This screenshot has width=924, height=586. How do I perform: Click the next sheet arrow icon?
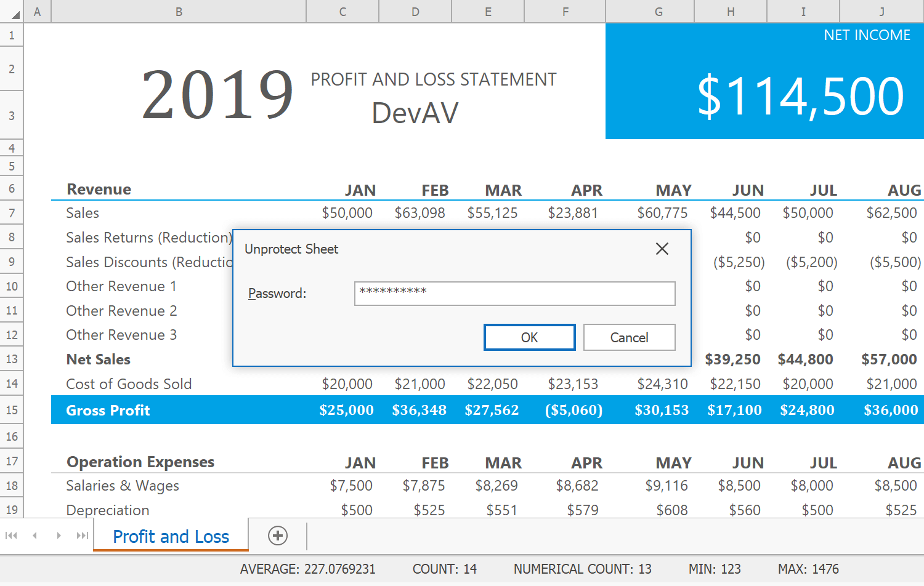[x=58, y=536]
